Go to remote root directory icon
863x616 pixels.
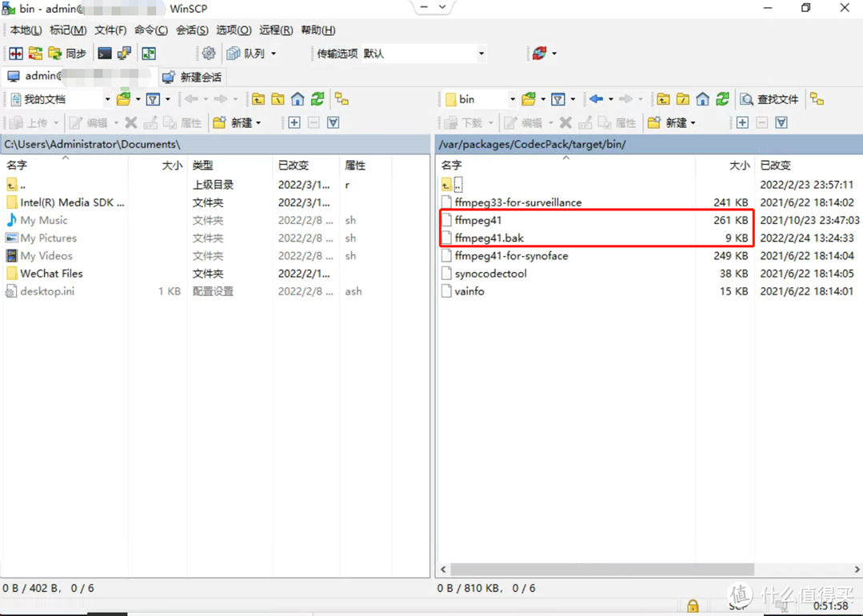point(683,99)
